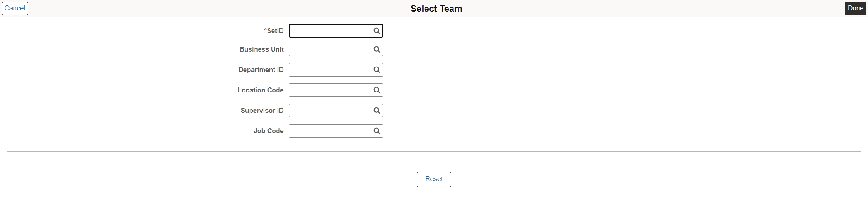Click the Done button

tap(855, 8)
